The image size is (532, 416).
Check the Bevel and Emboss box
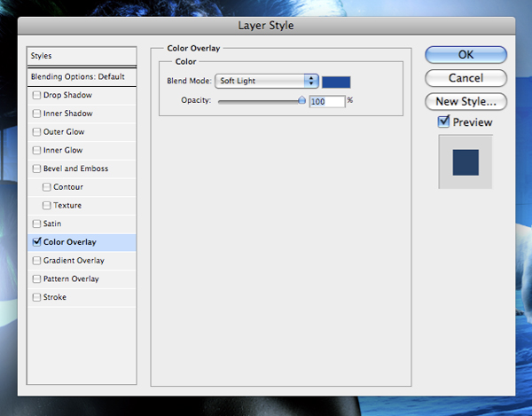[x=36, y=169]
